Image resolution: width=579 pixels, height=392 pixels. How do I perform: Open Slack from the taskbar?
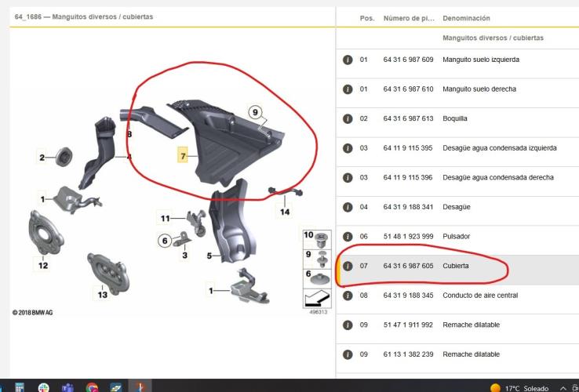(44, 388)
